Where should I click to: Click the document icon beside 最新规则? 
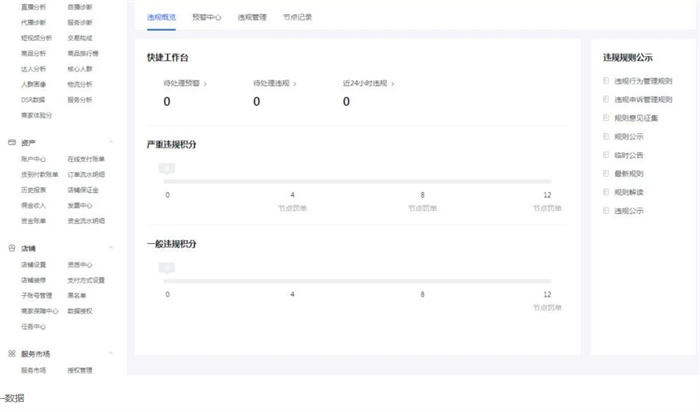click(x=606, y=173)
